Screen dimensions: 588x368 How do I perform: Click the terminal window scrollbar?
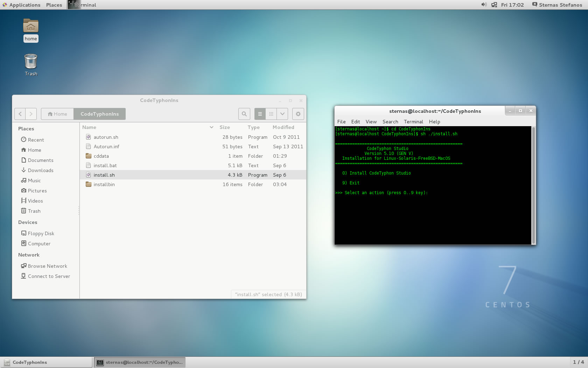coord(533,185)
